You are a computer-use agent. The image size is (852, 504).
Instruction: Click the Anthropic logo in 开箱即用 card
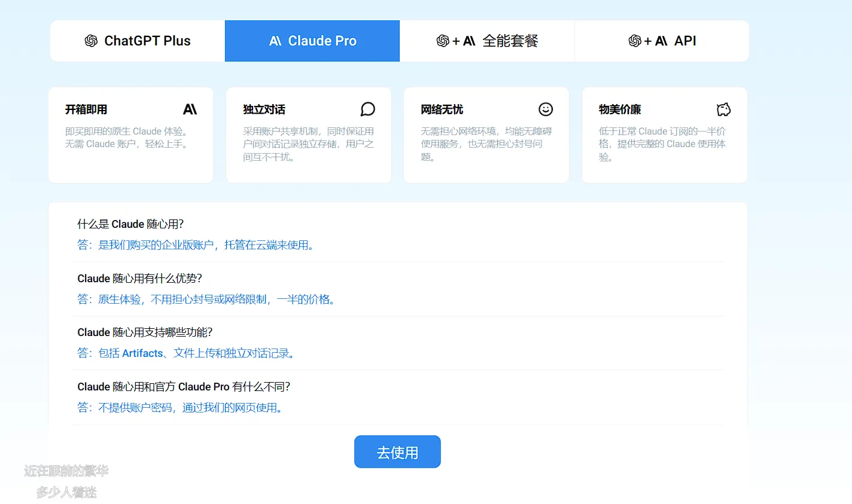(190, 109)
